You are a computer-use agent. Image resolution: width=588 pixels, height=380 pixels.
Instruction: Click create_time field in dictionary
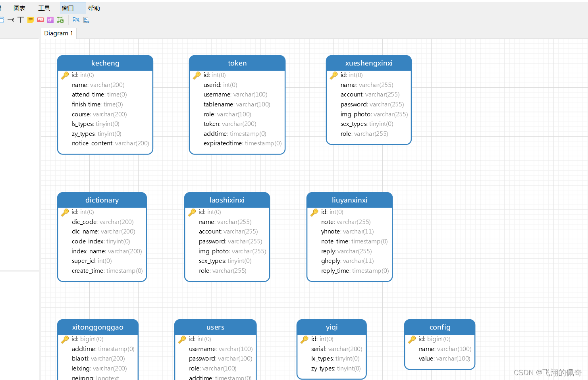107,271
